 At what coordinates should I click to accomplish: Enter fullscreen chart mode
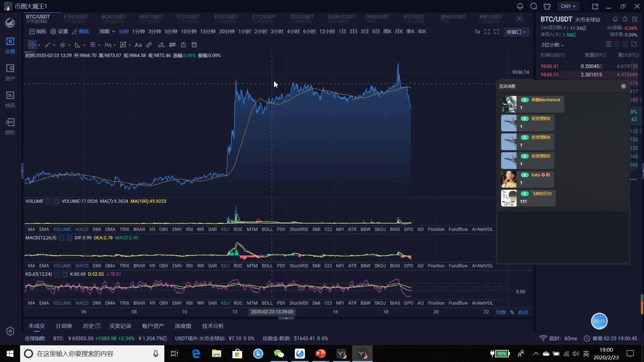pyautogui.click(x=487, y=32)
